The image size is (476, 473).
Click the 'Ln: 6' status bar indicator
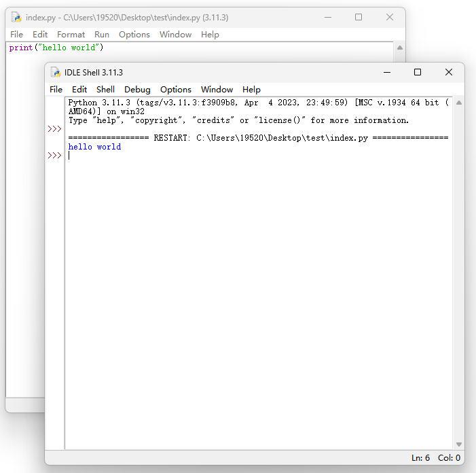[420, 457]
